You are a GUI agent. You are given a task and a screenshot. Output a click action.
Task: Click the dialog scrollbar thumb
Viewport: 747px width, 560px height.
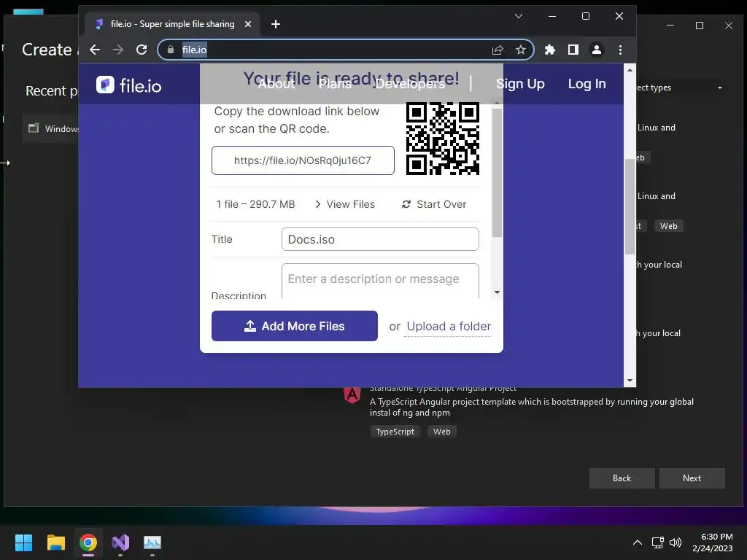[497, 172]
